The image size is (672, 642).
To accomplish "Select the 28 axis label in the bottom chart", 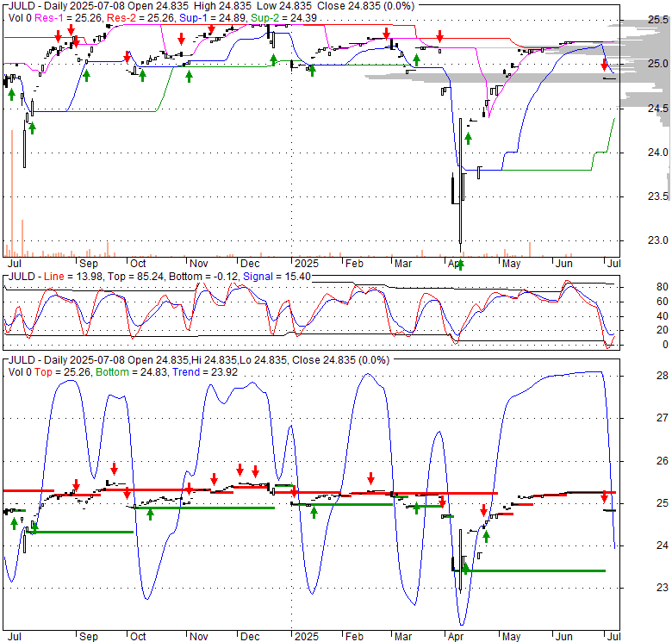I will [663, 376].
